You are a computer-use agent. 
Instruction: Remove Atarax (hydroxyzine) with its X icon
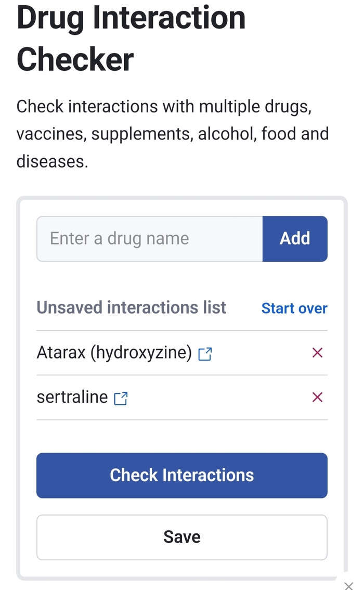click(317, 353)
